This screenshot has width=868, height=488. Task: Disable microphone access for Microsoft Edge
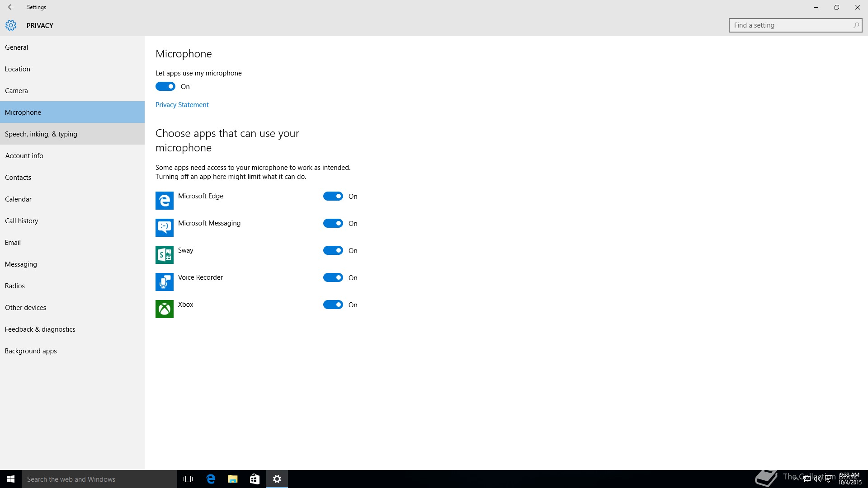(x=333, y=196)
